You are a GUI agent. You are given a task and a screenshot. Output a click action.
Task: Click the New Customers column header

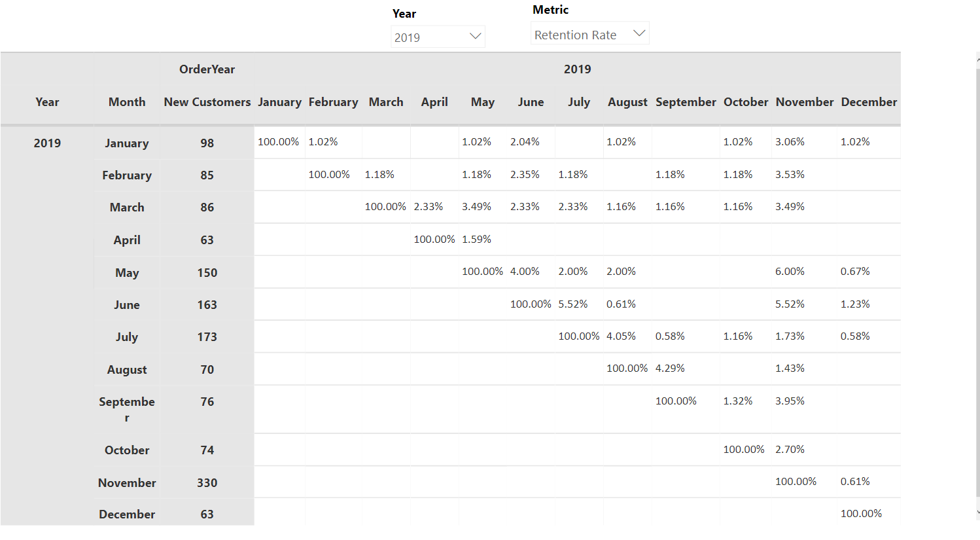coord(207,102)
